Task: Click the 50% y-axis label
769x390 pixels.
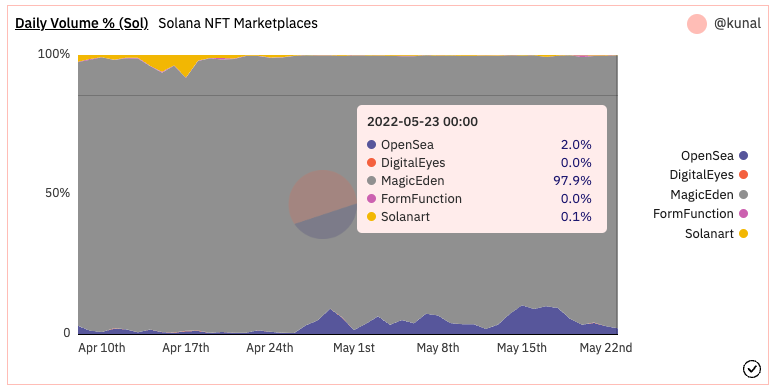Action: tap(57, 193)
